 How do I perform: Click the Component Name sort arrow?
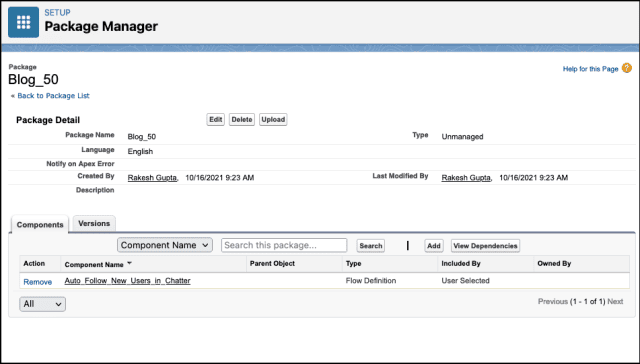tap(129, 264)
